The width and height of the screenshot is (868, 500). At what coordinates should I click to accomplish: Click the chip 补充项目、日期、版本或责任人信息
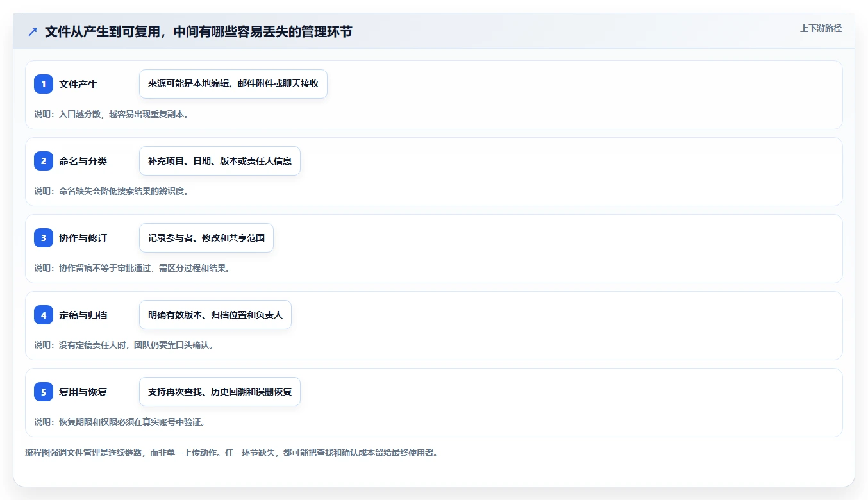tap(220, 161)
